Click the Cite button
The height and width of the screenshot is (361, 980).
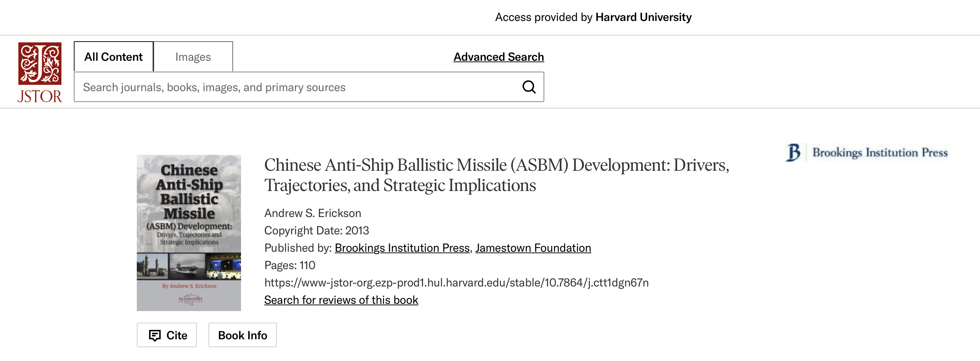coord(166,335)
